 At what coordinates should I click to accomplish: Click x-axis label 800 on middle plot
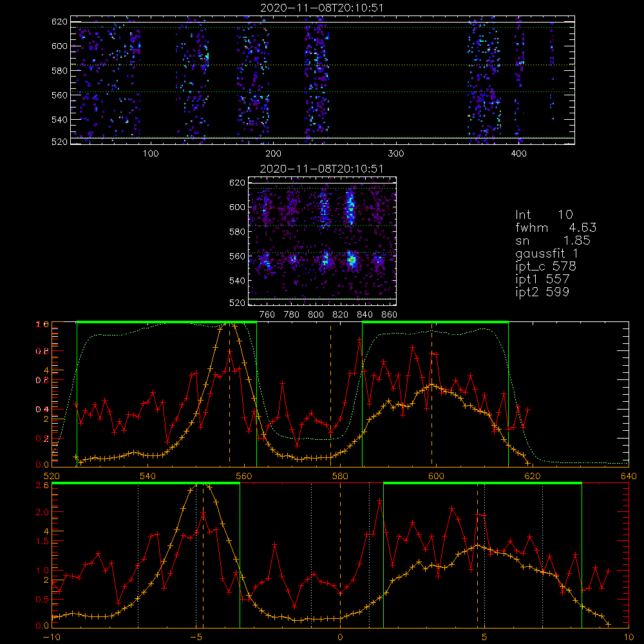[x=316, y=315]
